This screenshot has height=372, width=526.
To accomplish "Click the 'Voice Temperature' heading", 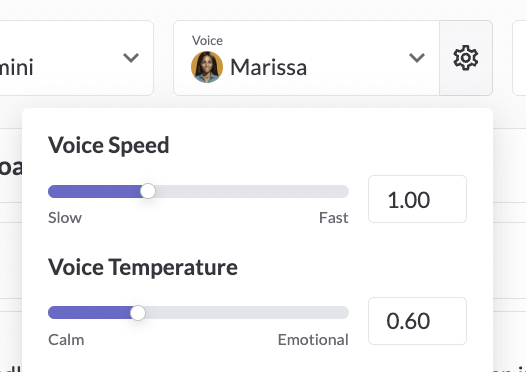I will point(143,267).
